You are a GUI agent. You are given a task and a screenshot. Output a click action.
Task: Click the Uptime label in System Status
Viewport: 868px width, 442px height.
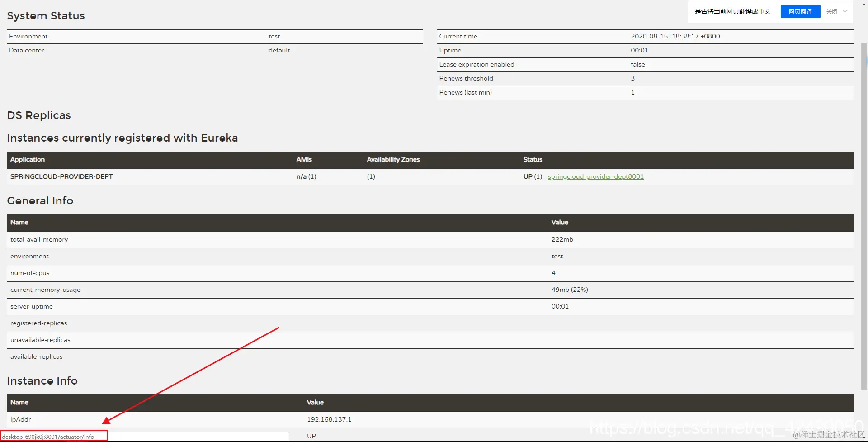click(x=450, y=50)
